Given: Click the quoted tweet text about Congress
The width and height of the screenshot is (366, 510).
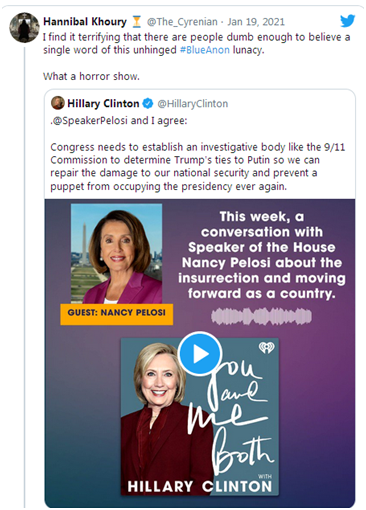Looking at the screenshot, I should pyautogui.click(x=198, y=167).
